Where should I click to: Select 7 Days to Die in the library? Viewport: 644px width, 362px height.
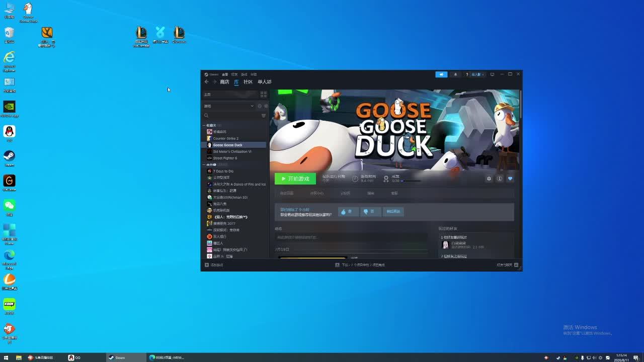click(x=234, y=171)
